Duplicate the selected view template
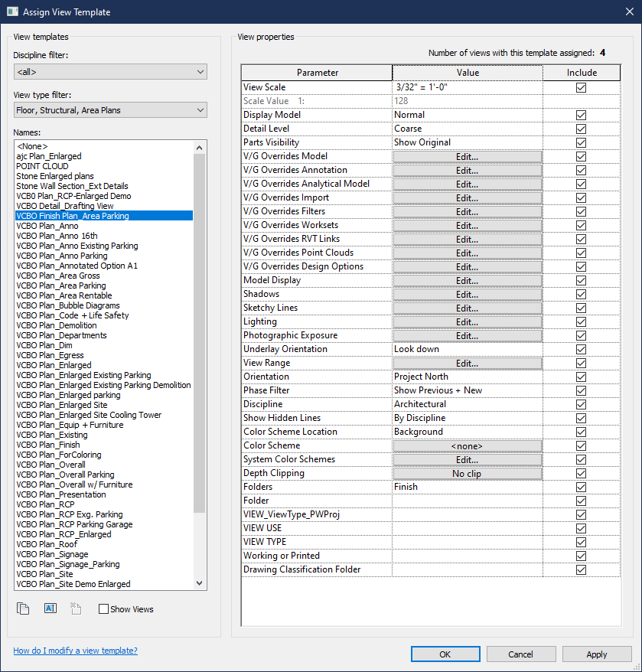 [23, 608]
